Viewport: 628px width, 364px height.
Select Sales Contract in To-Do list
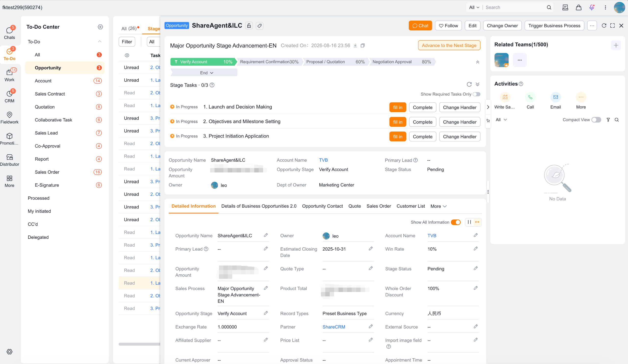click(65, 94)
